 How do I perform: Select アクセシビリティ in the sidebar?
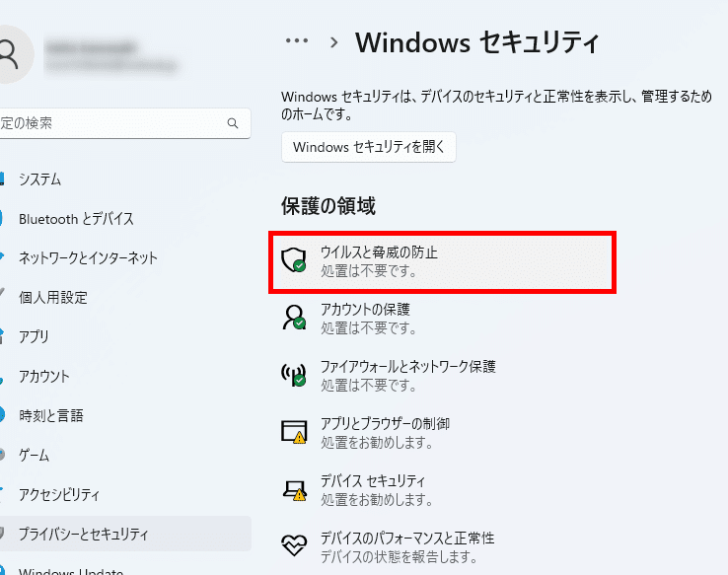[58, 495]
